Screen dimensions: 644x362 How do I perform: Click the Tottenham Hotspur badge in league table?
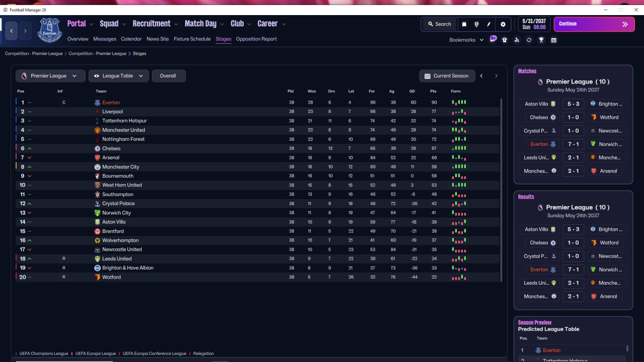point(98,121)
